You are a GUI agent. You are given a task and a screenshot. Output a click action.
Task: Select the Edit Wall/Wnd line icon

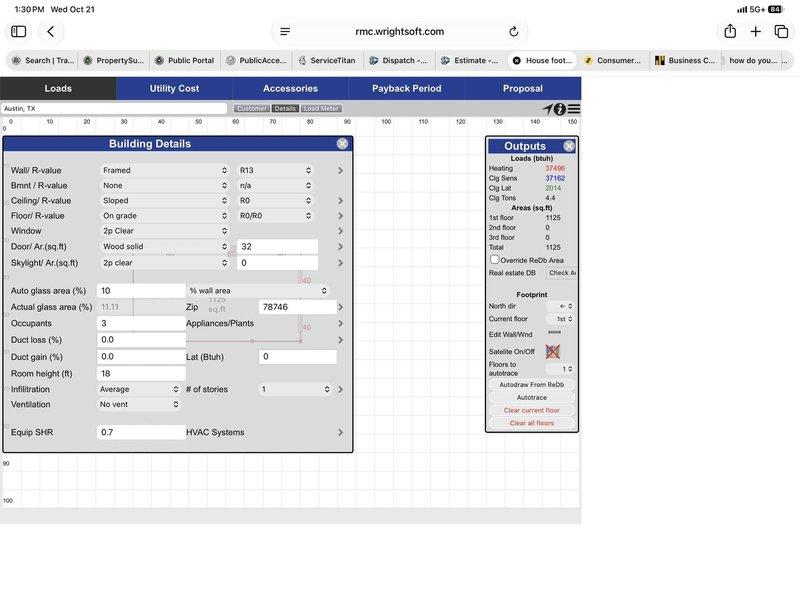click(x=555, y=332)
